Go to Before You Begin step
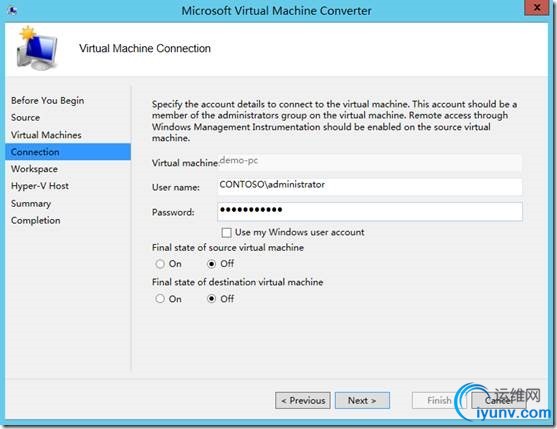 (48, 101)
